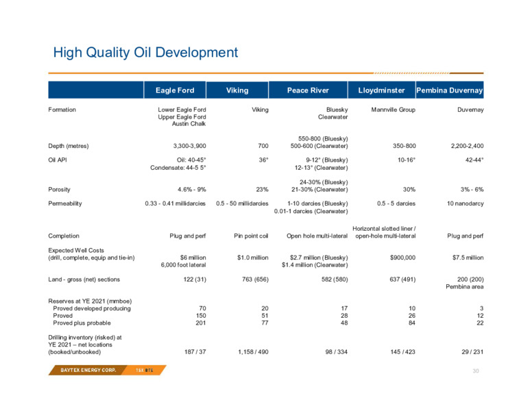Image resolution: width=532 pixels, height=411 pixels.
Task: Click Eagle Ford proved plus probable '201'
Action: click(x=201, y=323)
